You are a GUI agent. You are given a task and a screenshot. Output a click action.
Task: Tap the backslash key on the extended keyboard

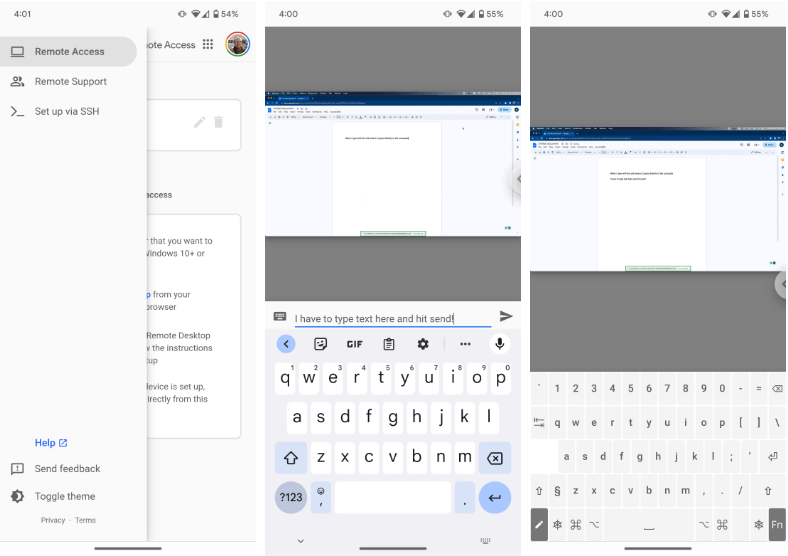tap(777, 422)
